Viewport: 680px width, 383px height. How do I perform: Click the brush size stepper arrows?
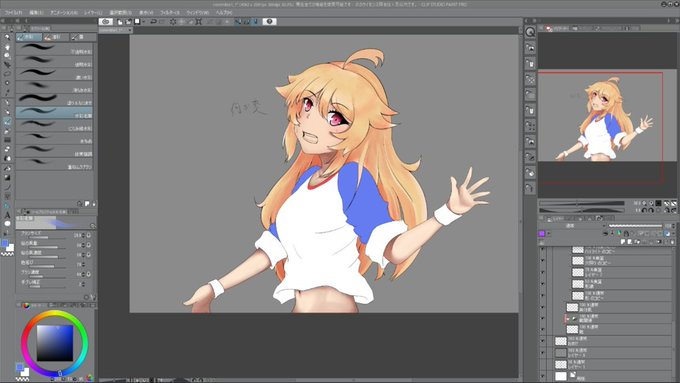[x=83, y=236]
